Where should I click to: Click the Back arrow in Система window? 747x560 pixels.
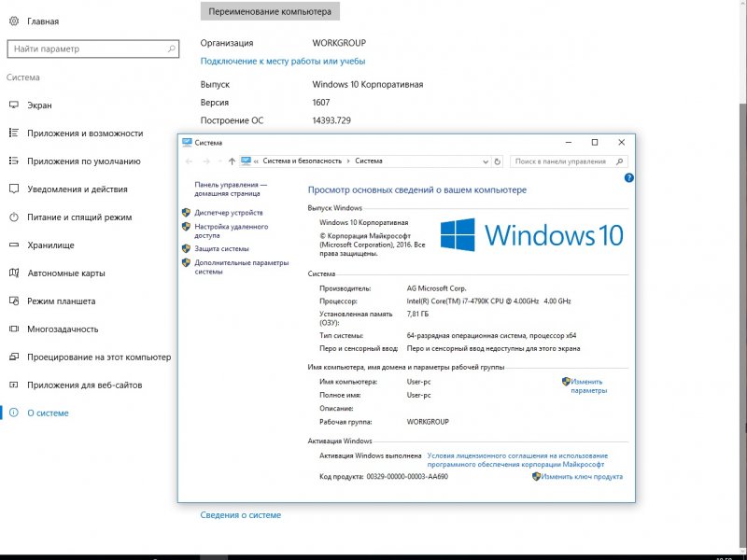click(x=189, y=161)
